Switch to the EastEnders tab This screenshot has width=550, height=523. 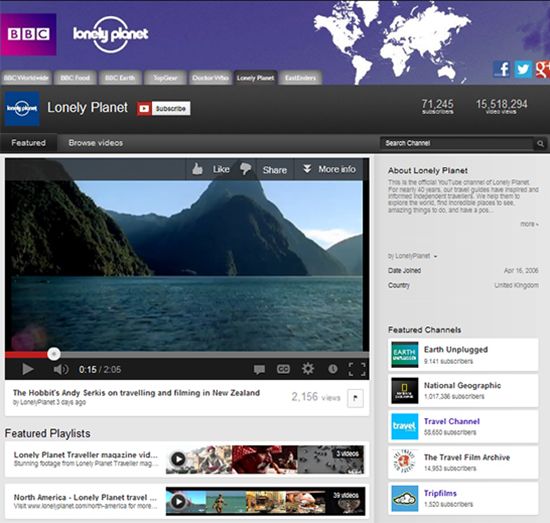coord(301,78)
